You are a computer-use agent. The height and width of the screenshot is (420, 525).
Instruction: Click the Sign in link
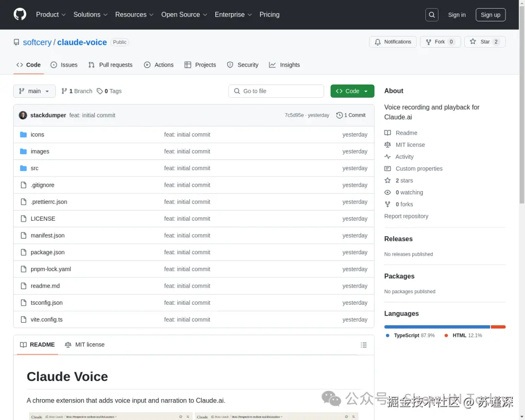pyautogui.click(x=456, y=15)
